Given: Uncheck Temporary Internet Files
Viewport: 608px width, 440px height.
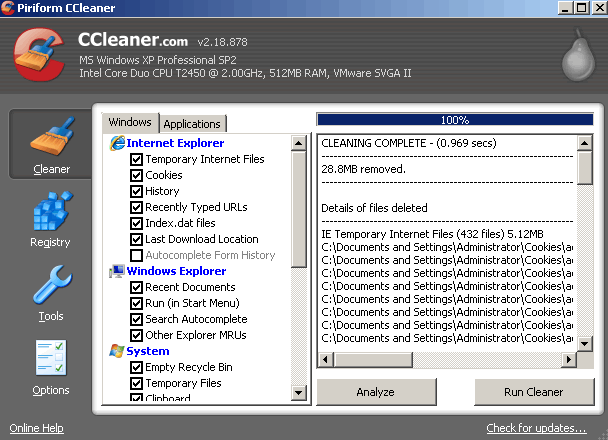Looking at the screenshot, I should coord(136,159).
